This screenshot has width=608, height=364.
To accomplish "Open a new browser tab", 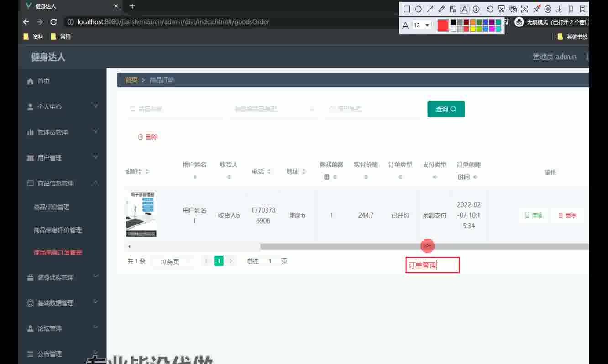I will [132, 6].
